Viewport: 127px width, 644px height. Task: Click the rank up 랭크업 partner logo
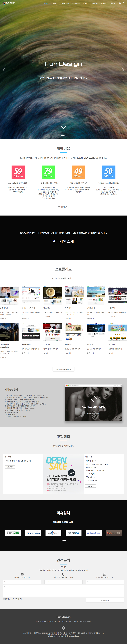click(54, 533)
